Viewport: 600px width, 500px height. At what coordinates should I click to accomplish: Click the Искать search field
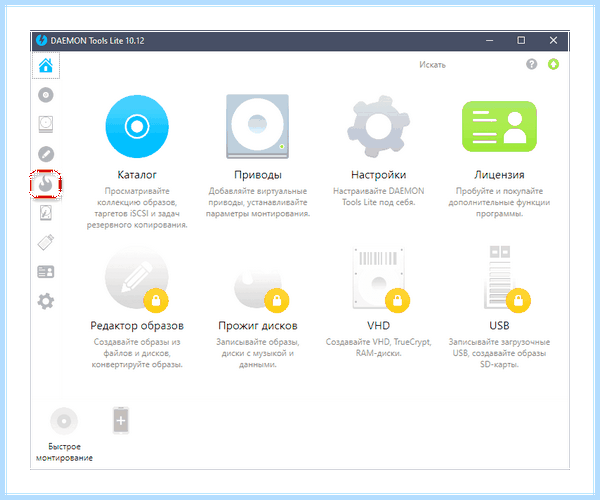pyautogui.click(x=432, y=65)
